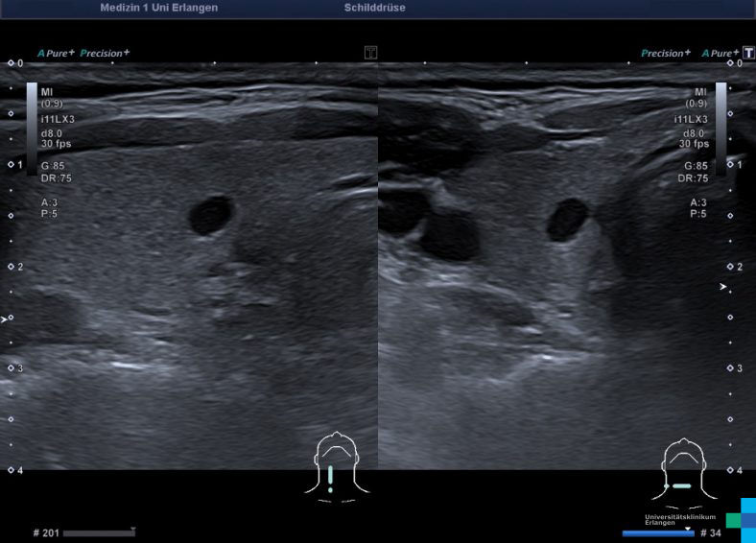The width and height of the screenshot is (756, 543).
Task: Select the left neck body marker pictogram
Action: (x=330, y=467)
